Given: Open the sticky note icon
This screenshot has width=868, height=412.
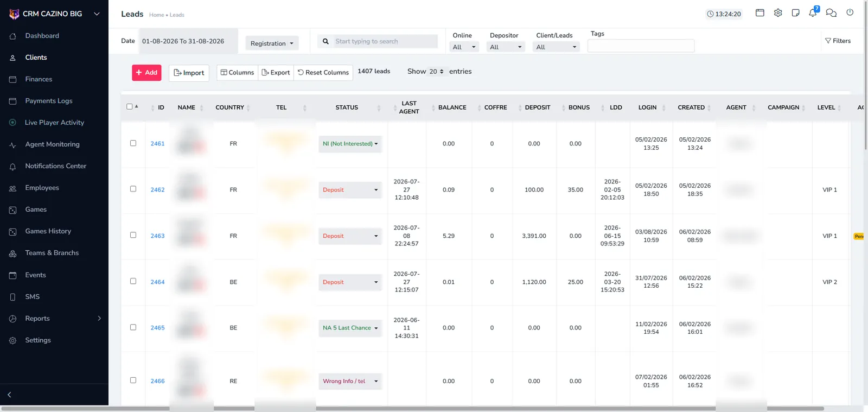Looking at the screenshot, I should tap(796, 12).
